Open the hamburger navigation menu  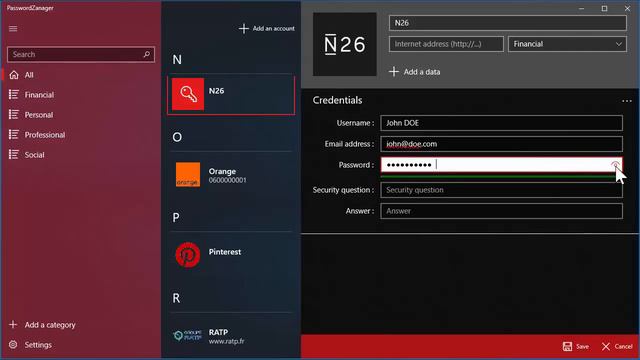point(13,29)
